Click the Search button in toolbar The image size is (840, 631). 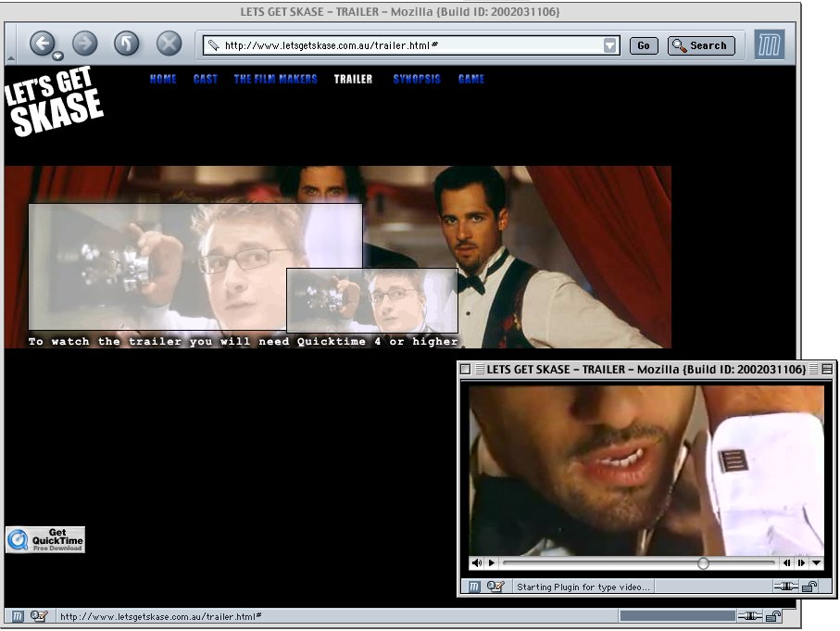pyautogui.click(x=701, y=45)
